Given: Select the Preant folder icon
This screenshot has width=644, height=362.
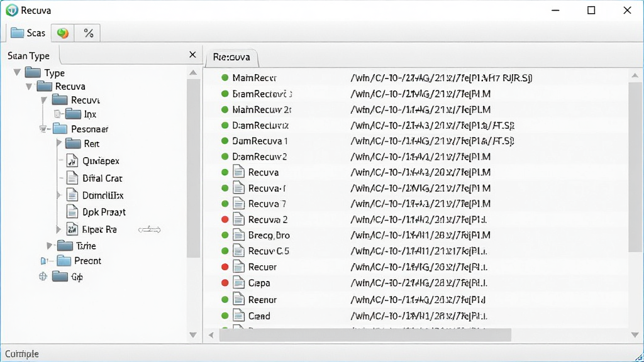Looking at the screenshot, I should (64, 261).
